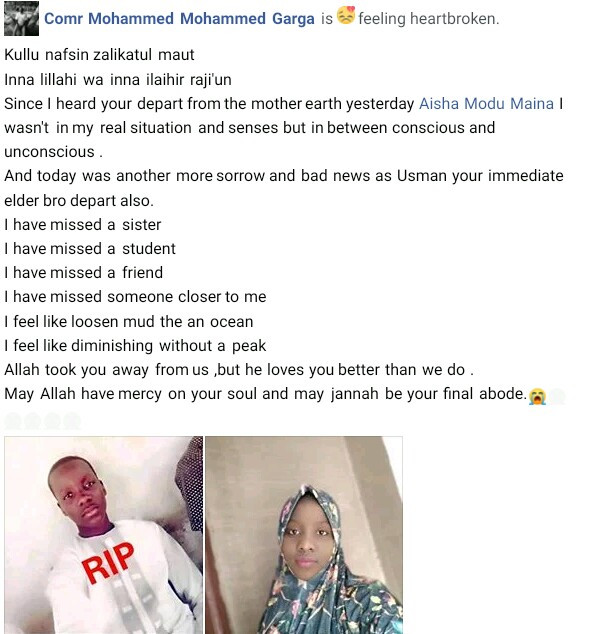This screenshot has height=634, width=600.
Task: Open the photo of the young man in white
Action: (104, 535)
